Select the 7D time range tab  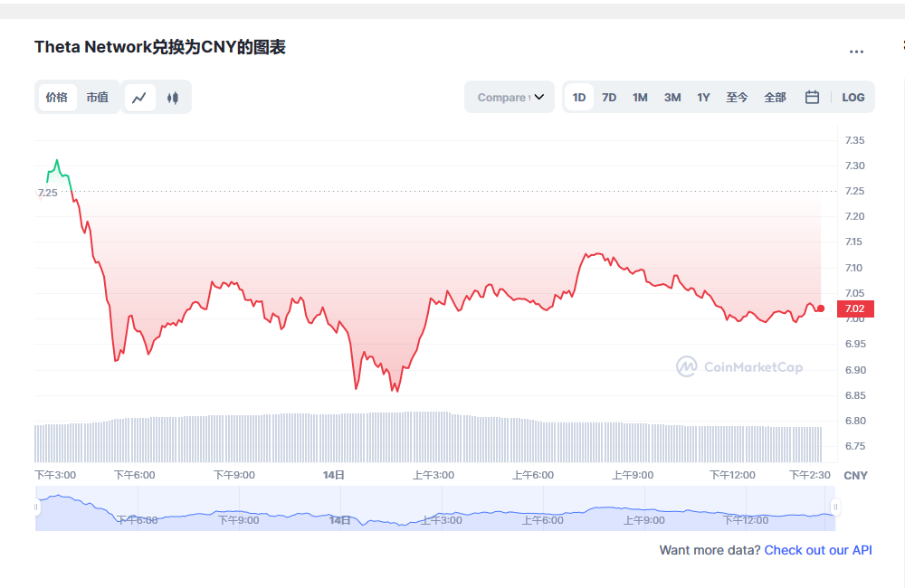(609, 98)
